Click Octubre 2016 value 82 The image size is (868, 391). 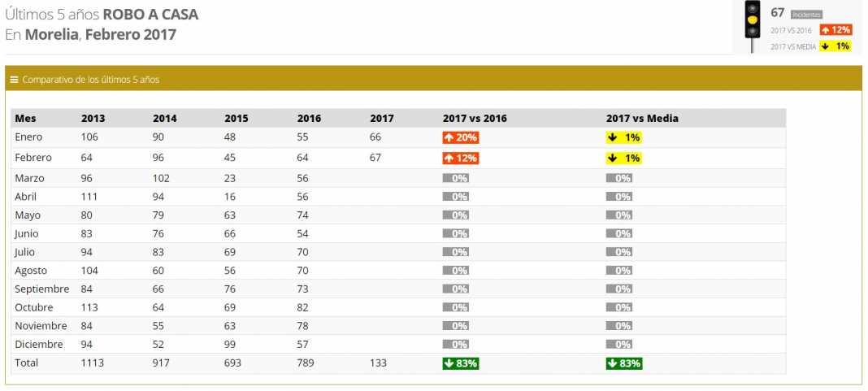click(x=303, y=307)
